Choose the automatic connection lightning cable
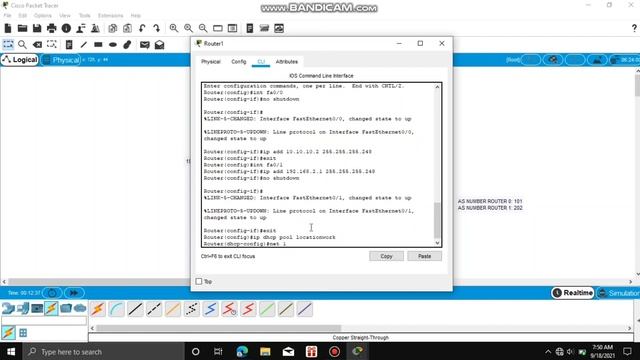The width and height of the screenshot is (640, 360). pos(98,309)
